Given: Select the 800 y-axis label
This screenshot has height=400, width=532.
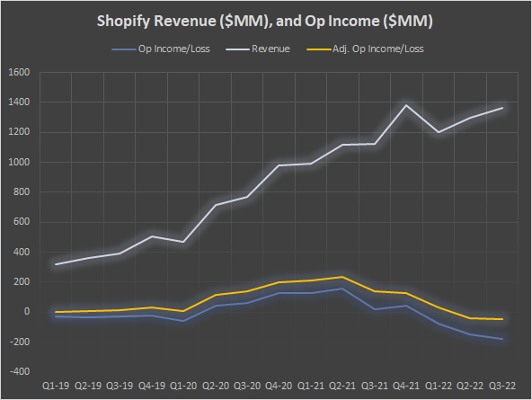Looking at the screenshot, I should click(22, 192).
